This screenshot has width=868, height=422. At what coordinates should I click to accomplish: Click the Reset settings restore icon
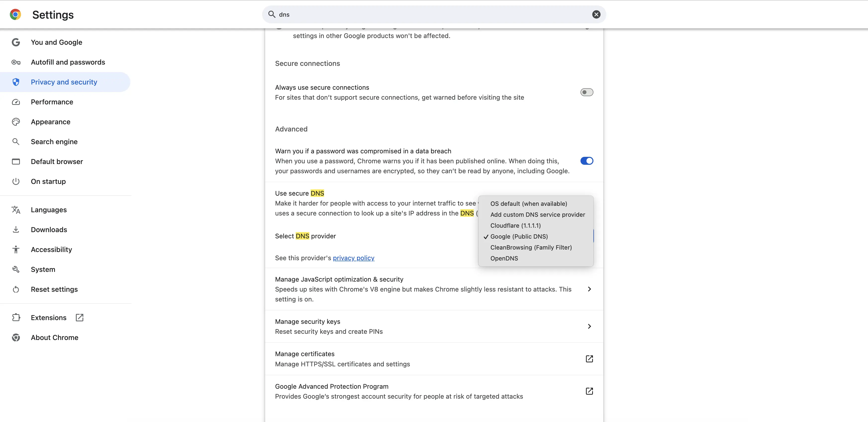(x=16, y=289)
